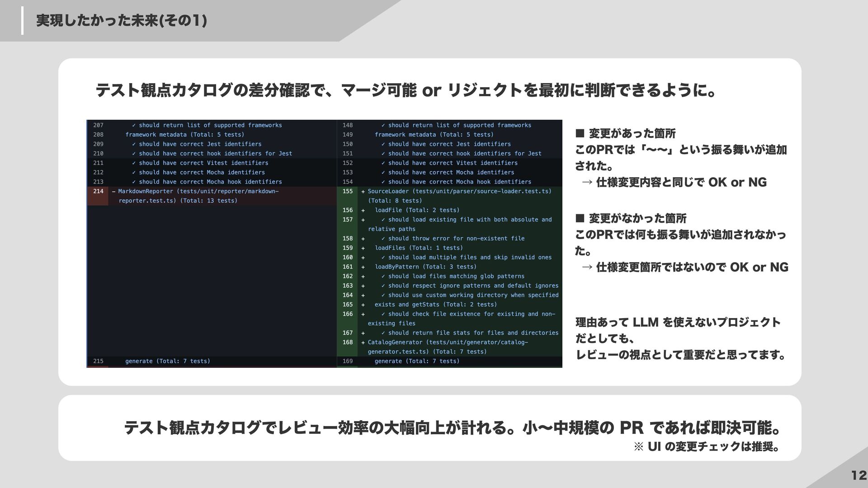Click the text 仕様変更内容と同じで OK or NG
868x488 pixels.
pyautogui.click(x=681, y=183)
